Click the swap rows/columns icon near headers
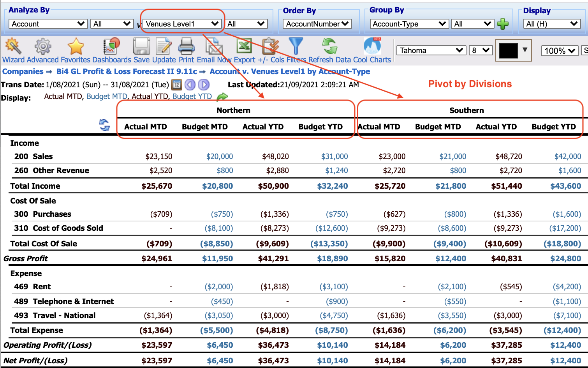This screenshot has width=588, height=368. 104,125
